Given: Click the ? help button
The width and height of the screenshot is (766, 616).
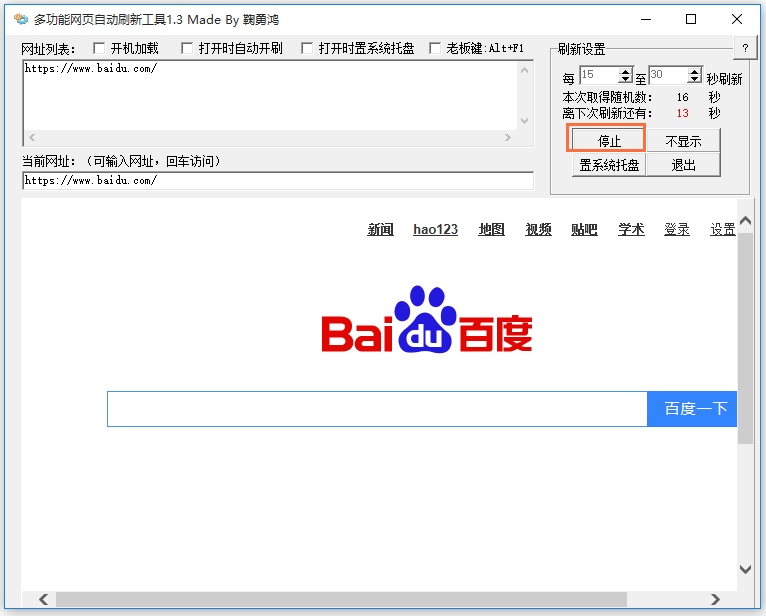Looking at the screenshot, I should (745, 48).
